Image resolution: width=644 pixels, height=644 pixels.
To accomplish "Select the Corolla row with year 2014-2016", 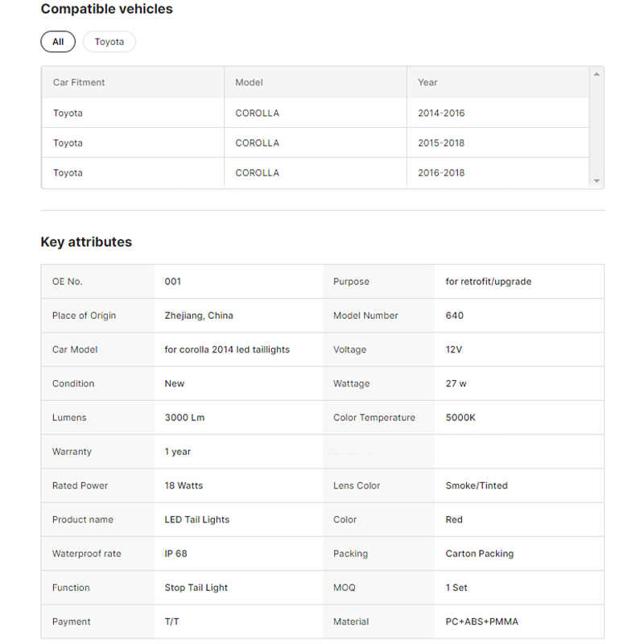I will point(257,114).
